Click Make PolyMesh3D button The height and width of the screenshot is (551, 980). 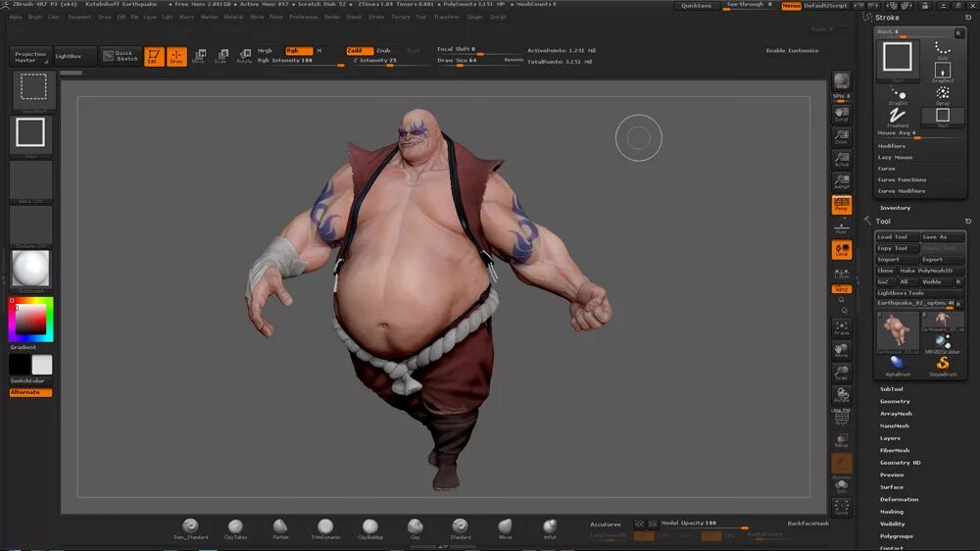click(931, 271)
